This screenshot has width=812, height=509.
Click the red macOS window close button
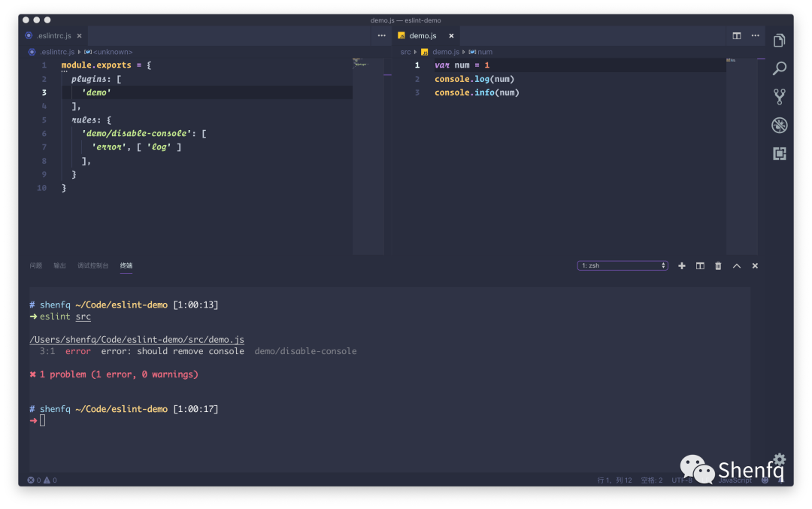point(26,20)
